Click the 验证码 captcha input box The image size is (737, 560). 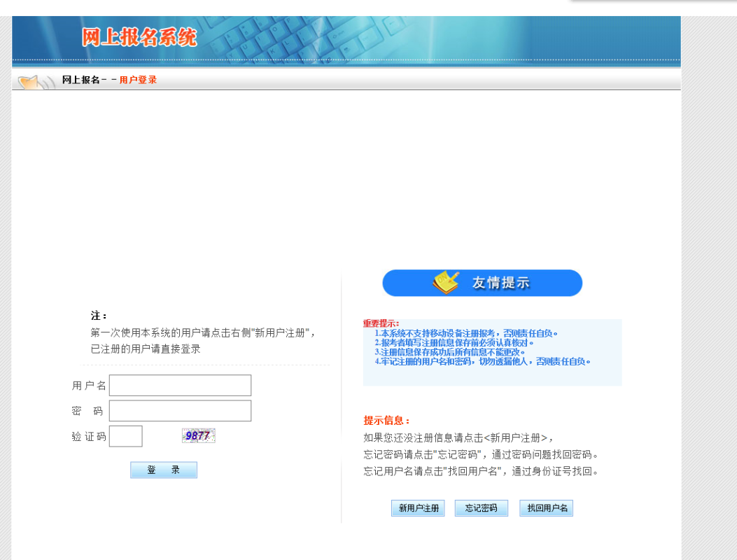click(126, 436)
